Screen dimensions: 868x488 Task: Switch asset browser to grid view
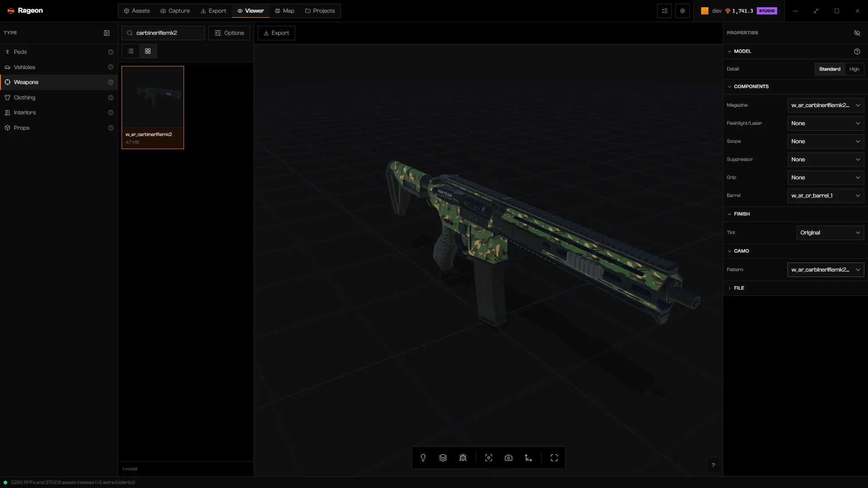coord(148,51)
